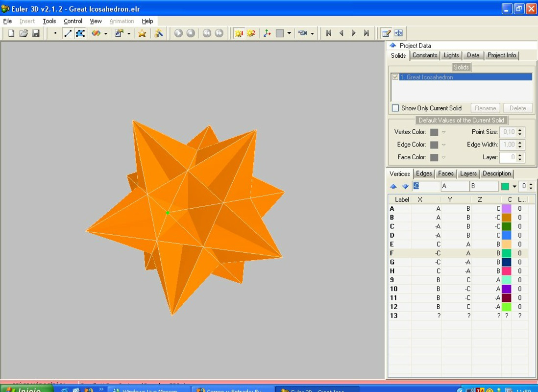Click the pan/move view icon
Viewport: 538px width, 392px height.
point(399,33)
